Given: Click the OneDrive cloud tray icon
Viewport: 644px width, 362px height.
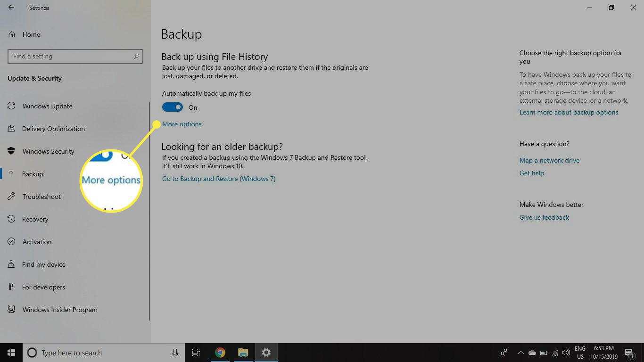Looking at the screenshot, I should coord(532,353).
